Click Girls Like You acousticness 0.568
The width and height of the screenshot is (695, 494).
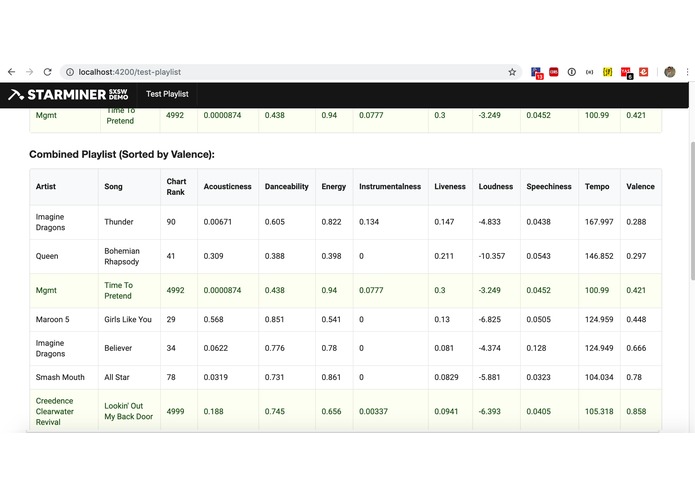click(x=213, y=319)
